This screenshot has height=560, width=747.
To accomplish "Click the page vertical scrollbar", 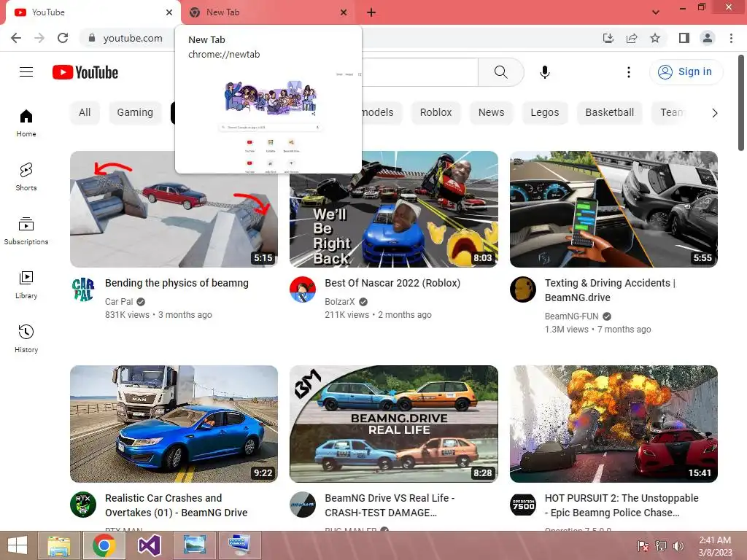I will [741, 102].
